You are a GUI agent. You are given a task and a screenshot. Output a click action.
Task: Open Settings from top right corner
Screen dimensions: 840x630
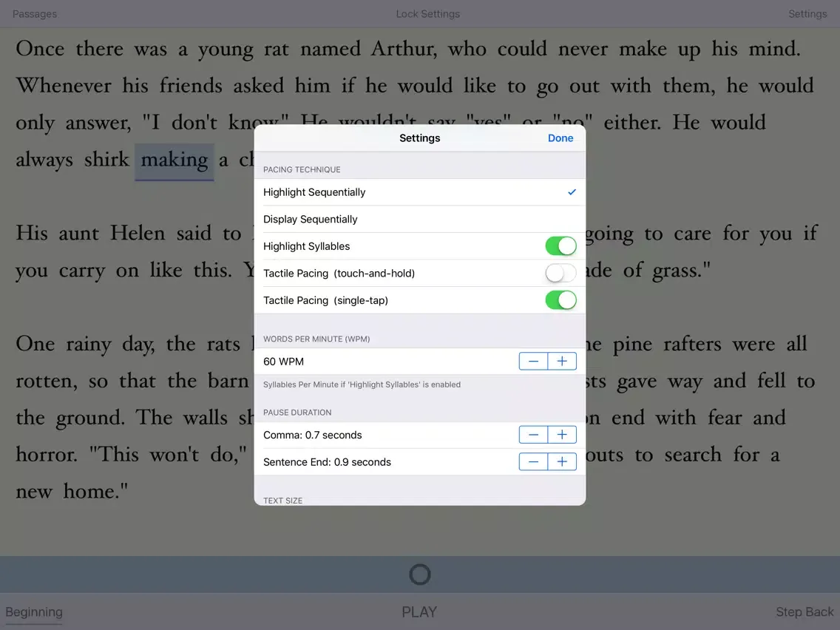pos(807,14)
